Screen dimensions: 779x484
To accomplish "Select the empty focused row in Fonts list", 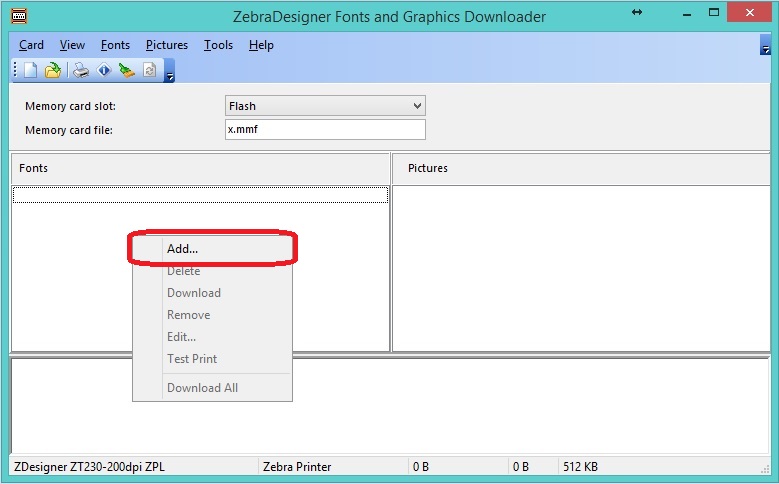I will [x=200, y=195].
